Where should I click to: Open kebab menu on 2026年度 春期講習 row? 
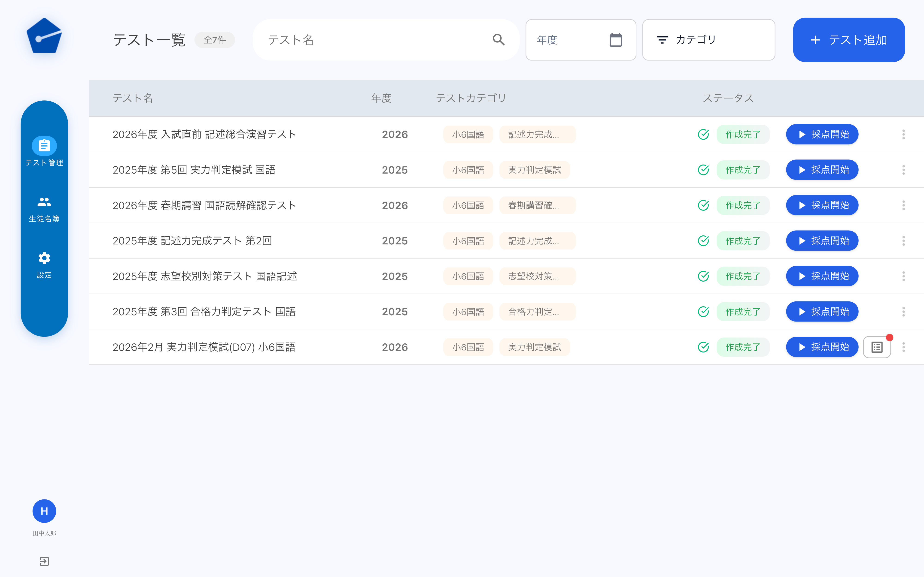[x=903, y=205]
